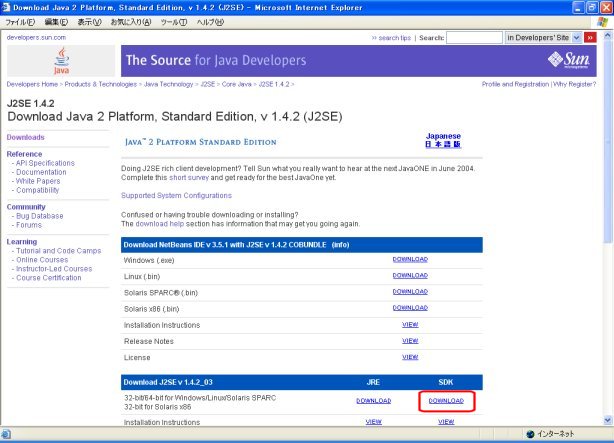Download NetBeans bundle for Windows (.exe)
The height and width of the screenshot is (443, 614).
click(x=409, y=259)
